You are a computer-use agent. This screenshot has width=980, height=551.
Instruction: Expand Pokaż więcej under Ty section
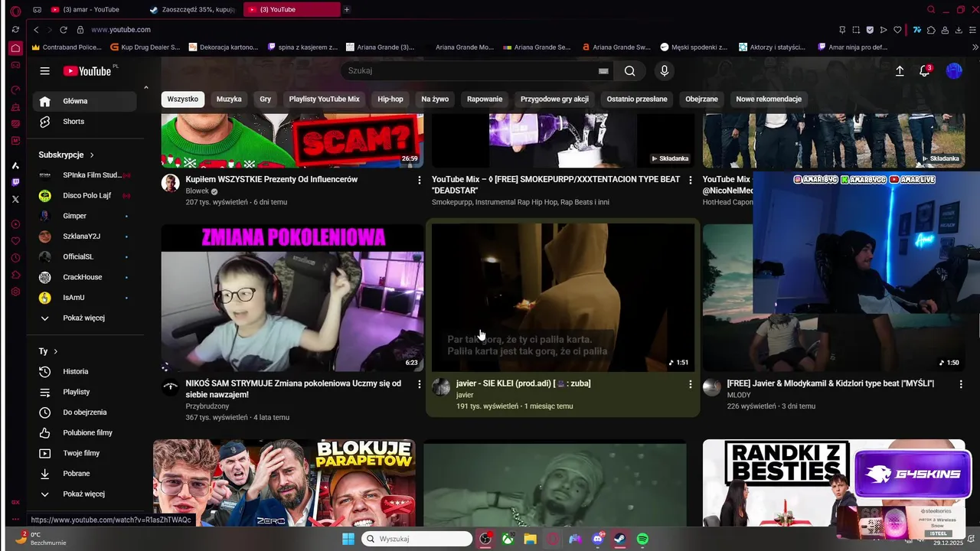coord(84,494)
